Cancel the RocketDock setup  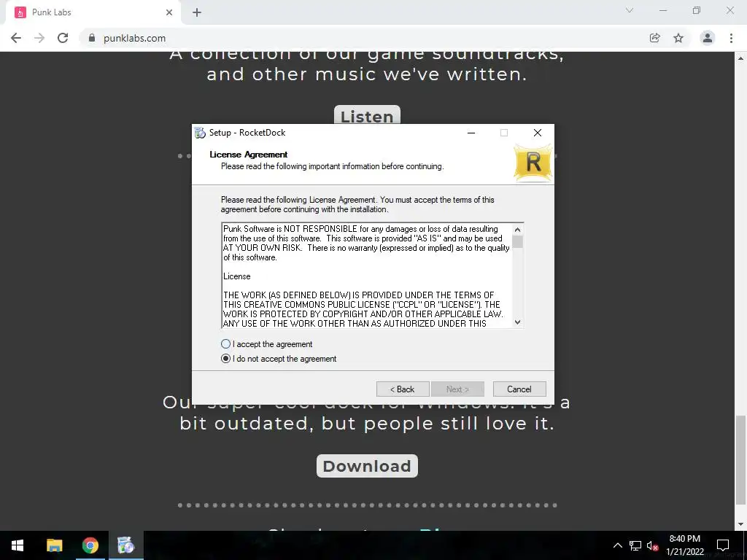(519, 389)
